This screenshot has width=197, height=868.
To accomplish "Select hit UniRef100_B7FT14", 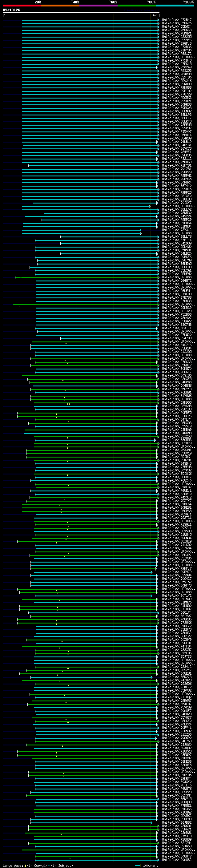I will point(177,240).
